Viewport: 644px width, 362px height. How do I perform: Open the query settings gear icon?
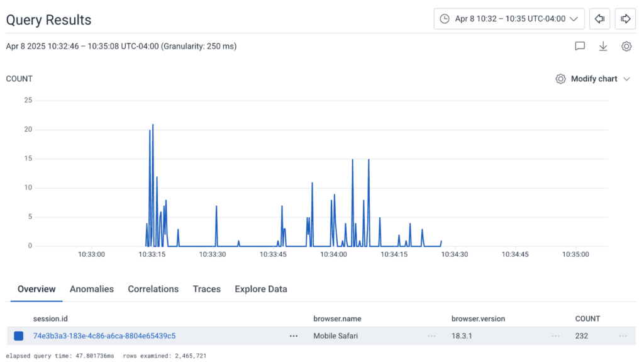pos(626,46)
